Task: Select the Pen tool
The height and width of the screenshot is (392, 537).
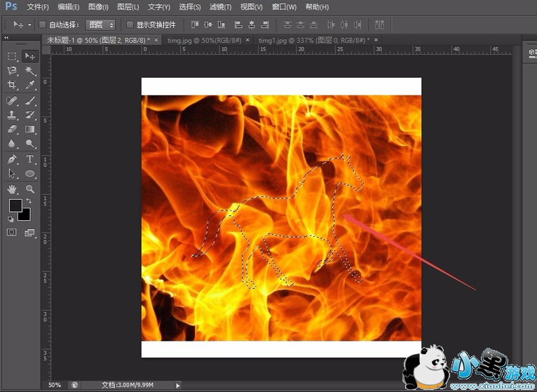Action: tap(12, 159)
